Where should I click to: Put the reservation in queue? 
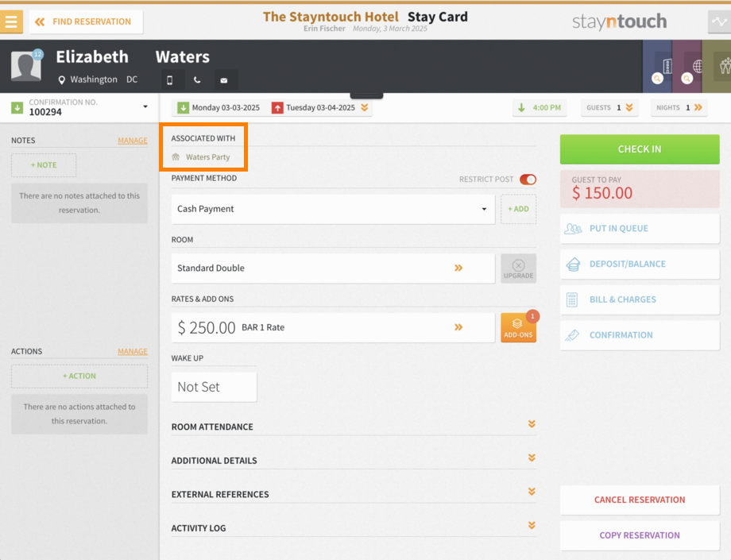point(640,229)
